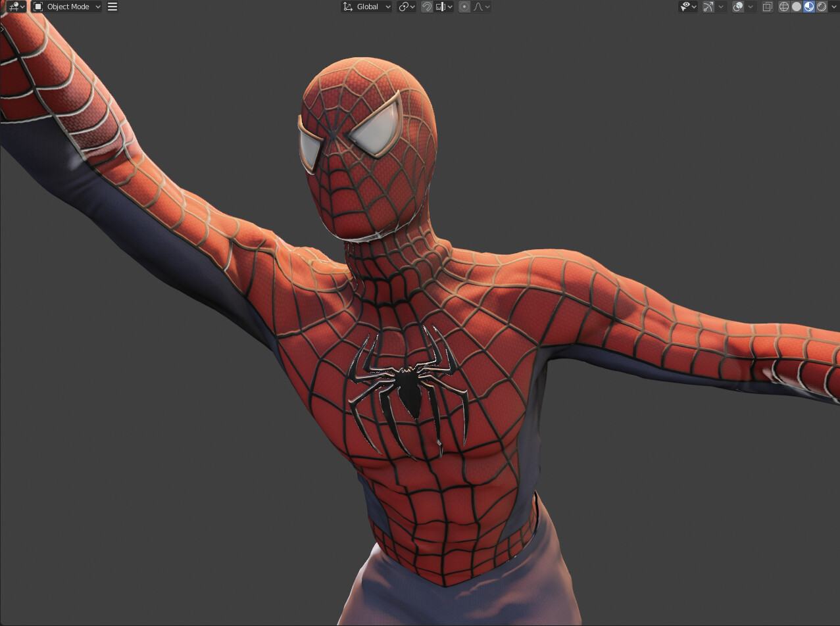The width and height of the screenshot is (840, 626).
Task: Toggle proportional editing
Action: (x=464, y=7)
